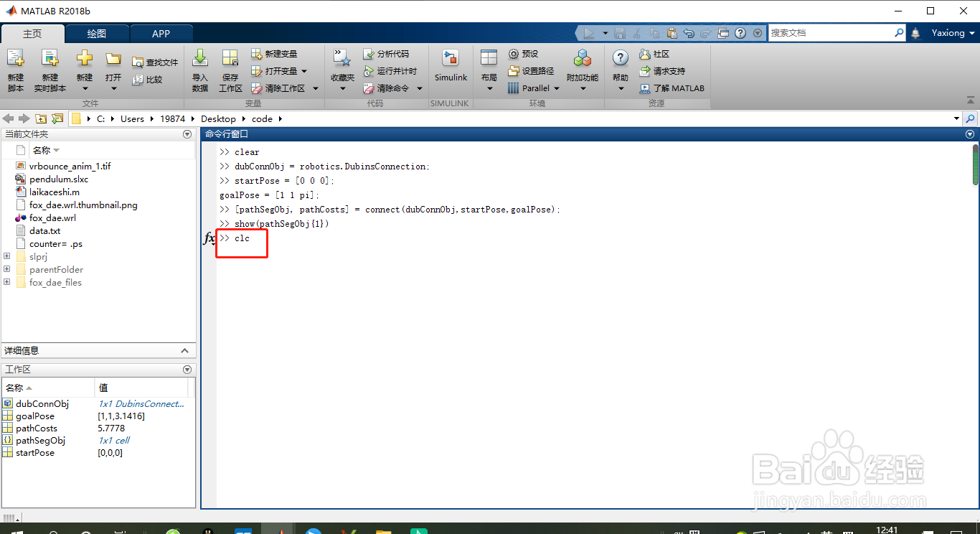Click the undo icon in quick access bar
The image size is (980, 534).
[x=689, y=33]
